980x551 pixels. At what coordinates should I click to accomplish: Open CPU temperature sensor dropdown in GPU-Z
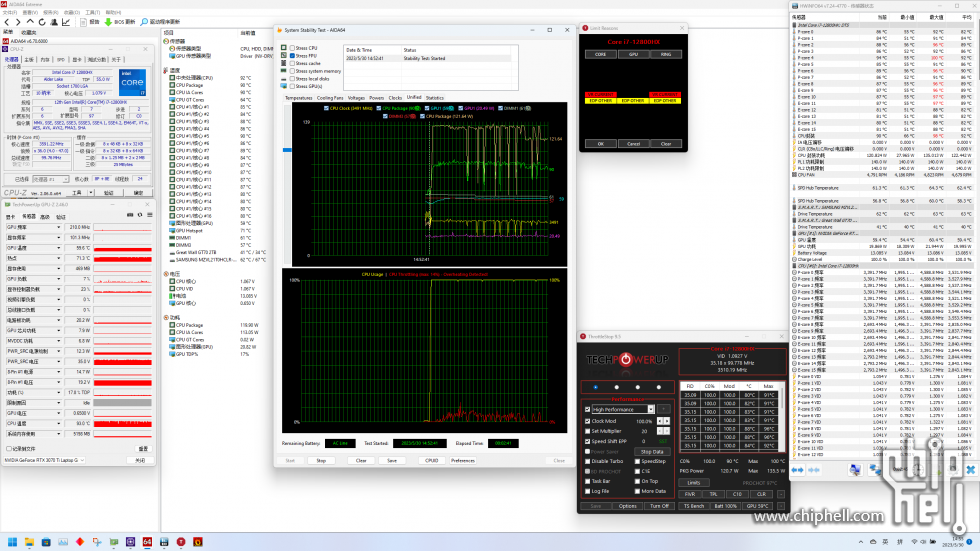[x=59, y=424]
